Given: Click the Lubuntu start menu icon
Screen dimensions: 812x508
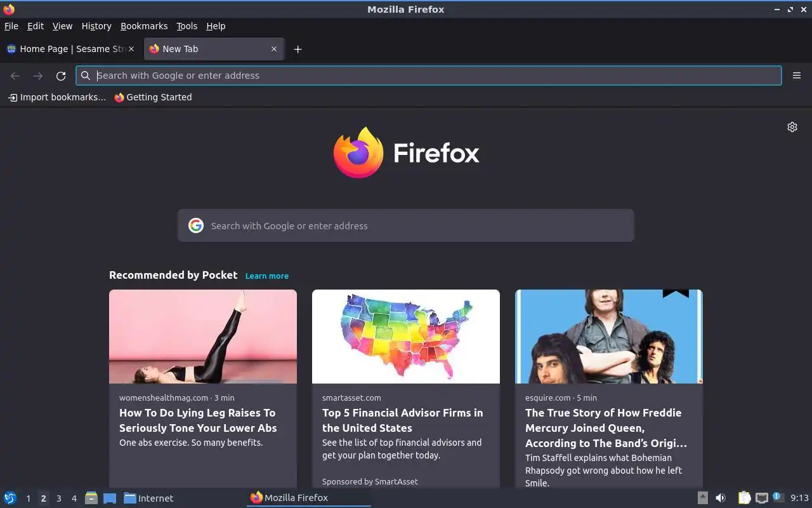Looking at the screenshot, I should pyautogui.click(x=10, y=498).
